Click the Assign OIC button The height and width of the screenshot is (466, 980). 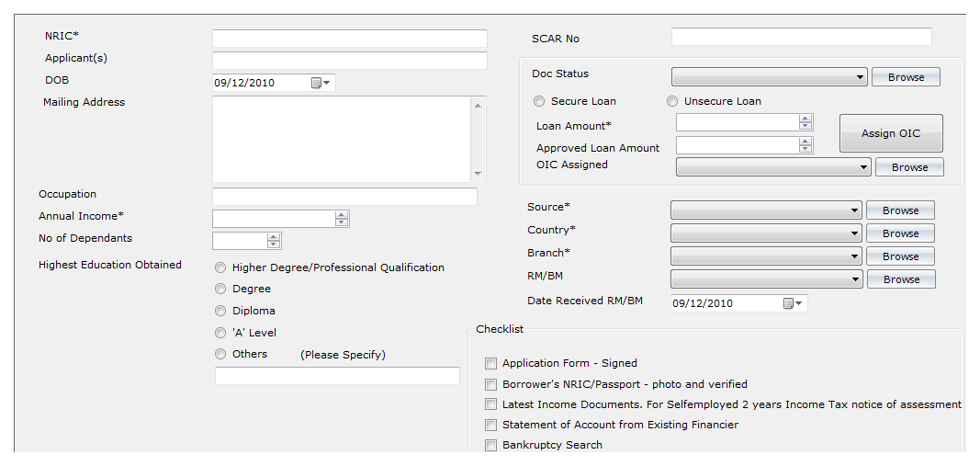tap(891, 133)
